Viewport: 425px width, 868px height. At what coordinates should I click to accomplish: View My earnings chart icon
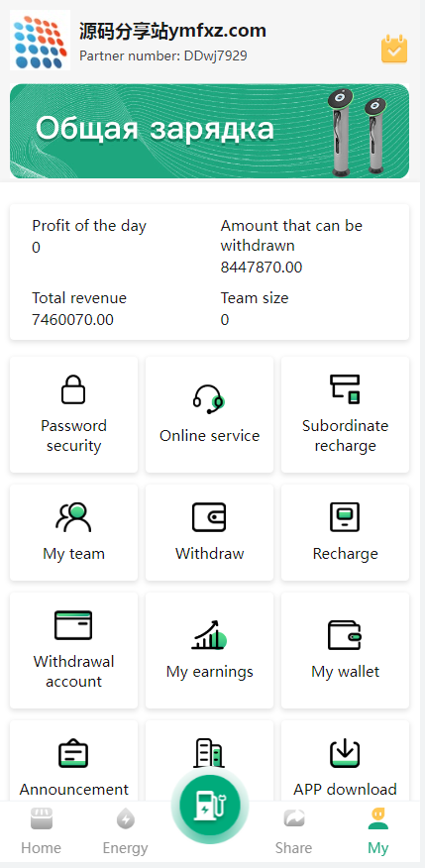tap(209, 635)
